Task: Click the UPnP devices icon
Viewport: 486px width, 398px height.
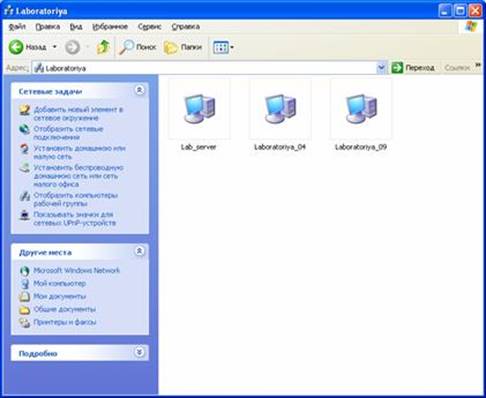Action: click(25, 215)
